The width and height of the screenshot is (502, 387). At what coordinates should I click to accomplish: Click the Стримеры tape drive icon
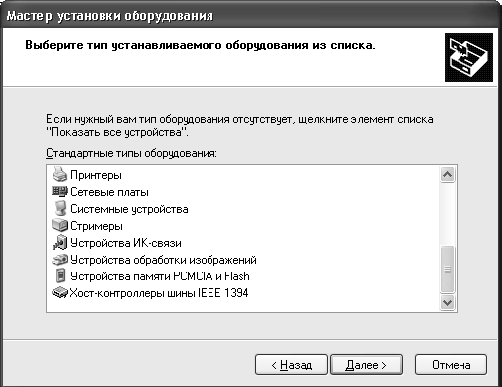[x=60, y=226]
